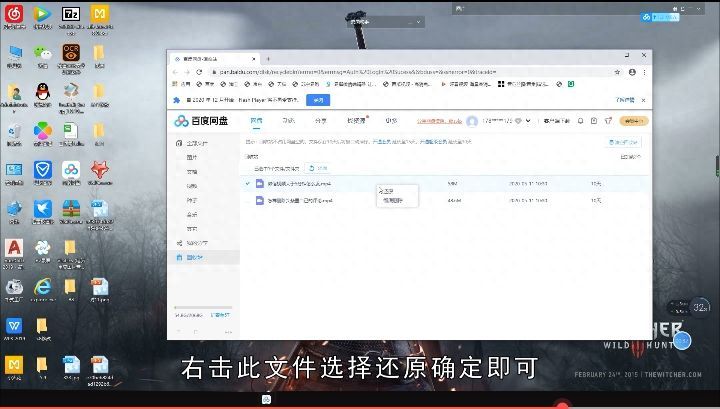The image size is (720, 409).
Task: Open Baidu Netdisk desktop shortcut
Action: tap(71, 170)
